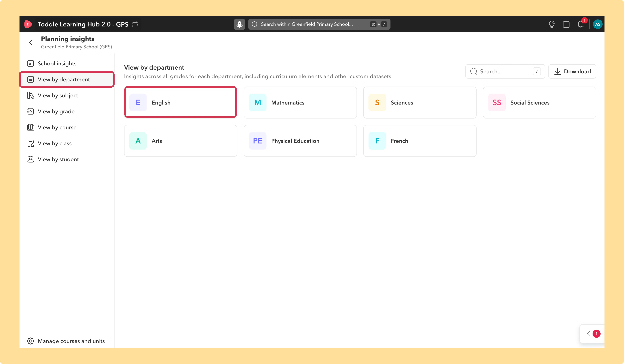624x364 pixels.
Task: Open the Mathematics department card
Action: pos(300,102)
